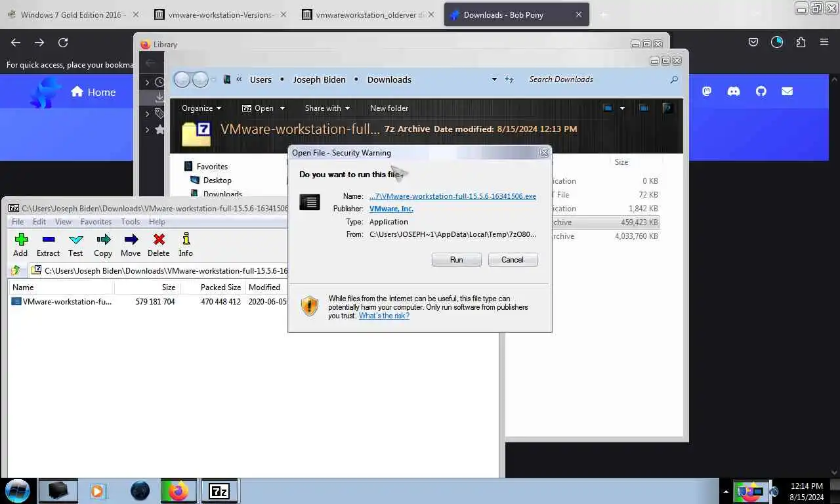Click New folder in Explorer toolbar
This screenshot has width=840, height=504.
pos(389,108)
